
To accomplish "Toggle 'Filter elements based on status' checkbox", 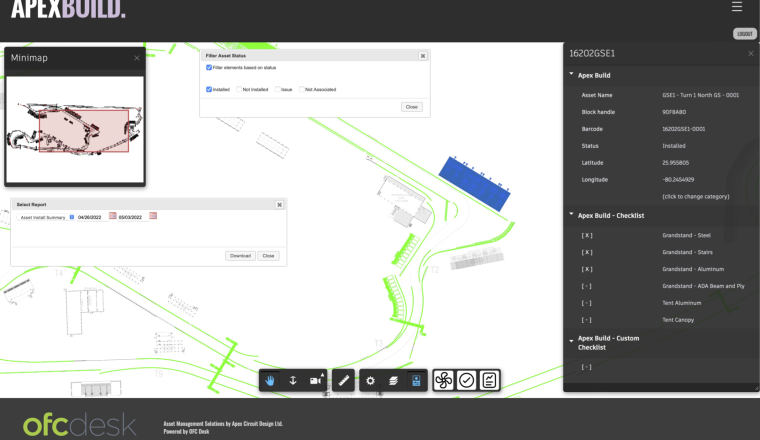I will pos(208,68).
